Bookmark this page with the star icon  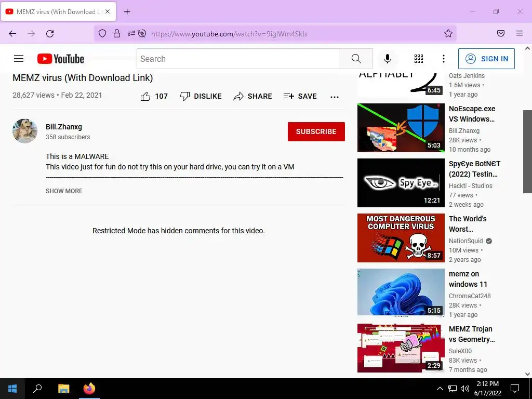pos(448,33)
